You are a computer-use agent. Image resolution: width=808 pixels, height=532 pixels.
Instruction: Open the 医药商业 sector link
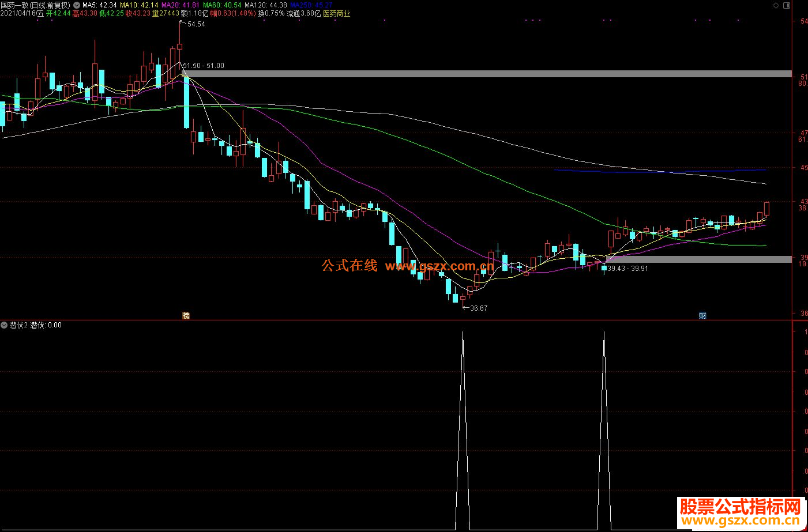pyautogui.click(x=336, y=13)
